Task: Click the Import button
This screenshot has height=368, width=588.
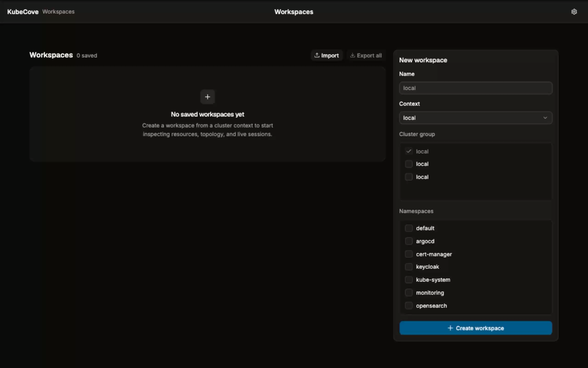Action: click(x=327, y=55)
